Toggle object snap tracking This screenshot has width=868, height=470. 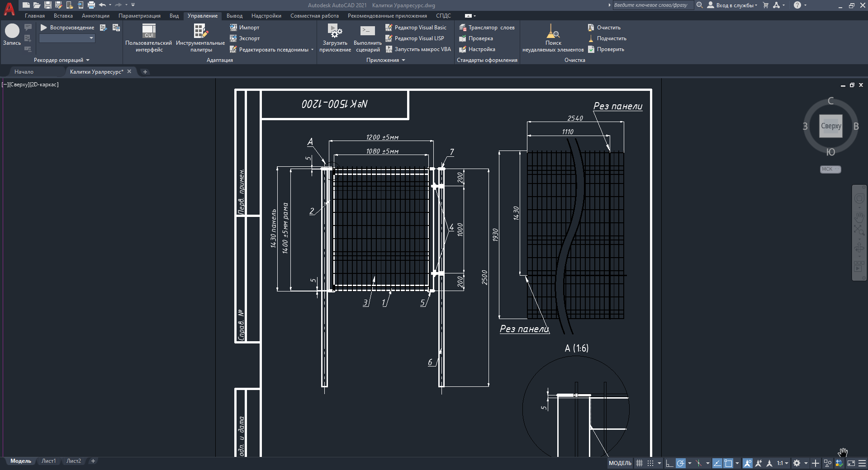tap(717, 463)
